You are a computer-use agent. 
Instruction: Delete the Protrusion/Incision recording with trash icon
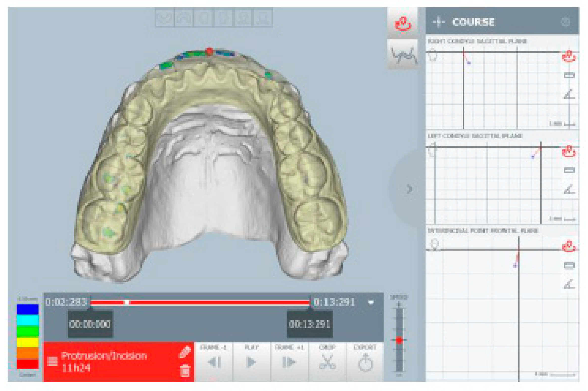[185, 371]
